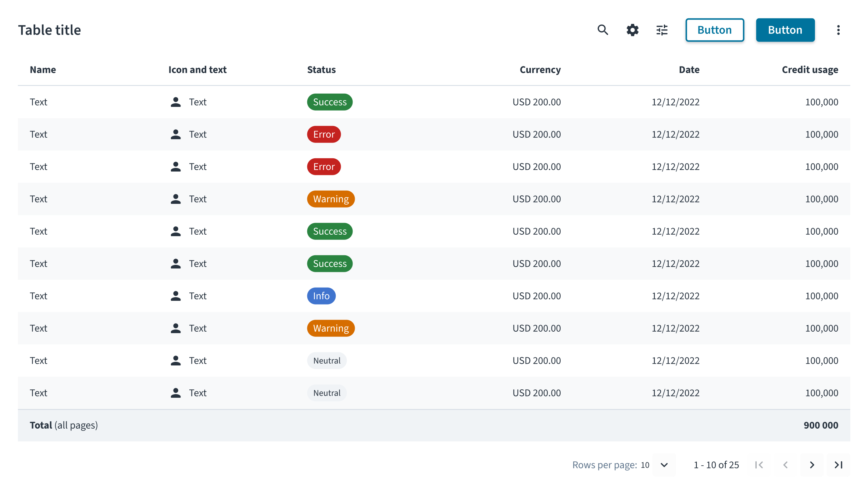The image size is (868, 494).
Task: Click the first orange Warning badge
Action: (x=331, y=199)
